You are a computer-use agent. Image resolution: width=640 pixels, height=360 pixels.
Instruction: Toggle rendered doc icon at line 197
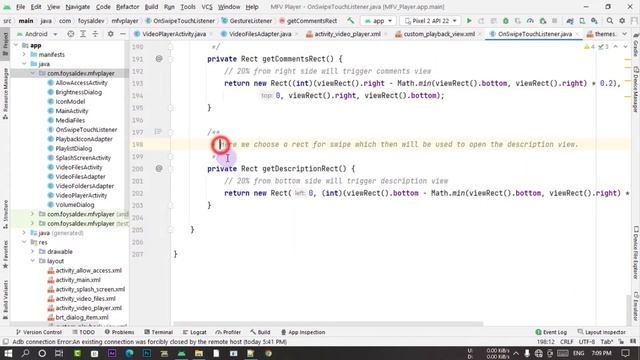tap(158, 132)
